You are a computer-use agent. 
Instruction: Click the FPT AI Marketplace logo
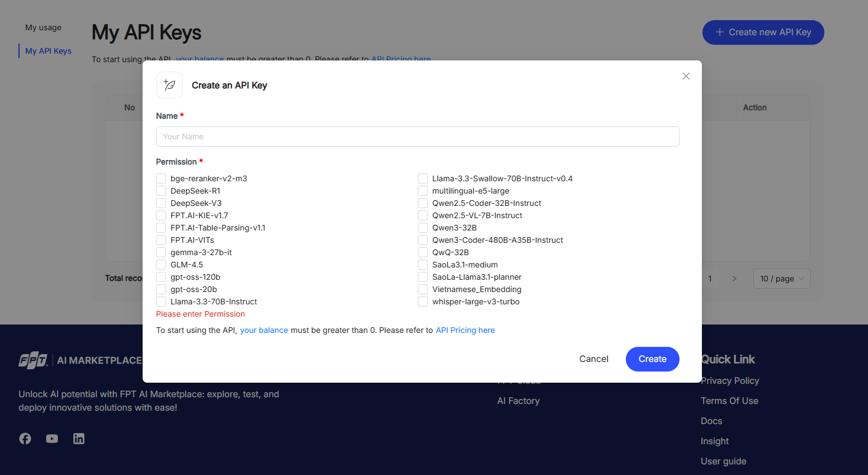coord(80,361)
